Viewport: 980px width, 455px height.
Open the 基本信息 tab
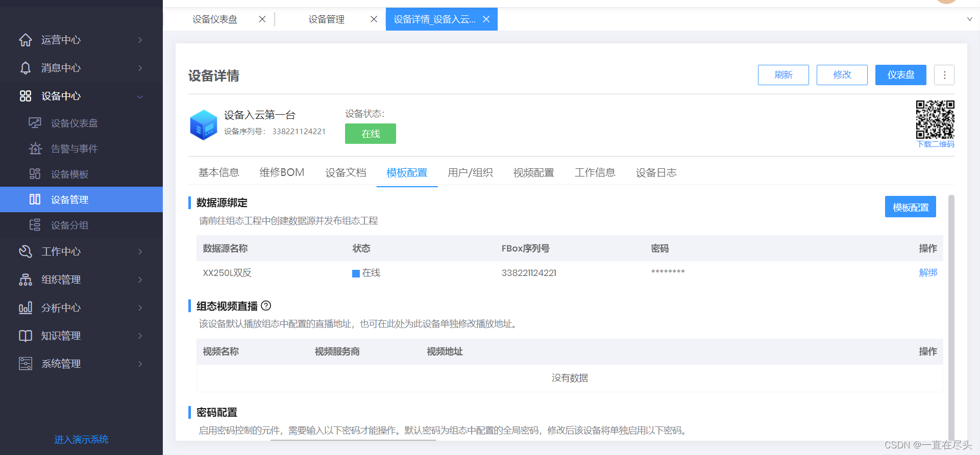(219, 172)
